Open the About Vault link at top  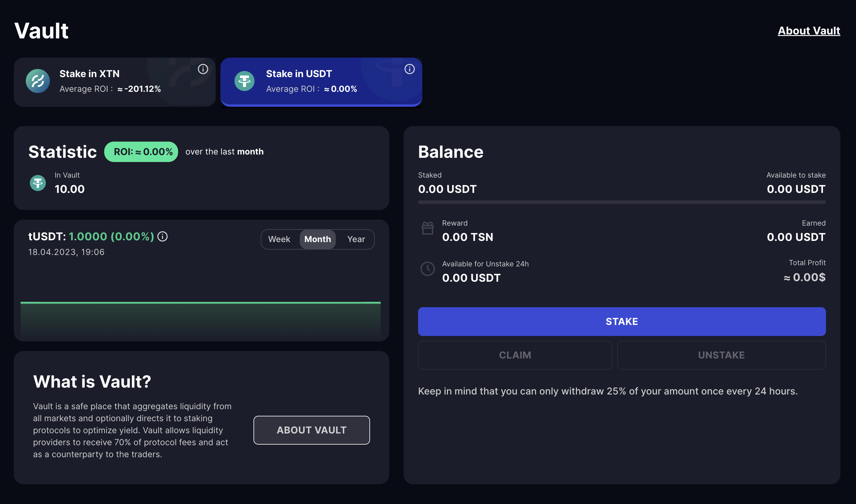(809, 31)
